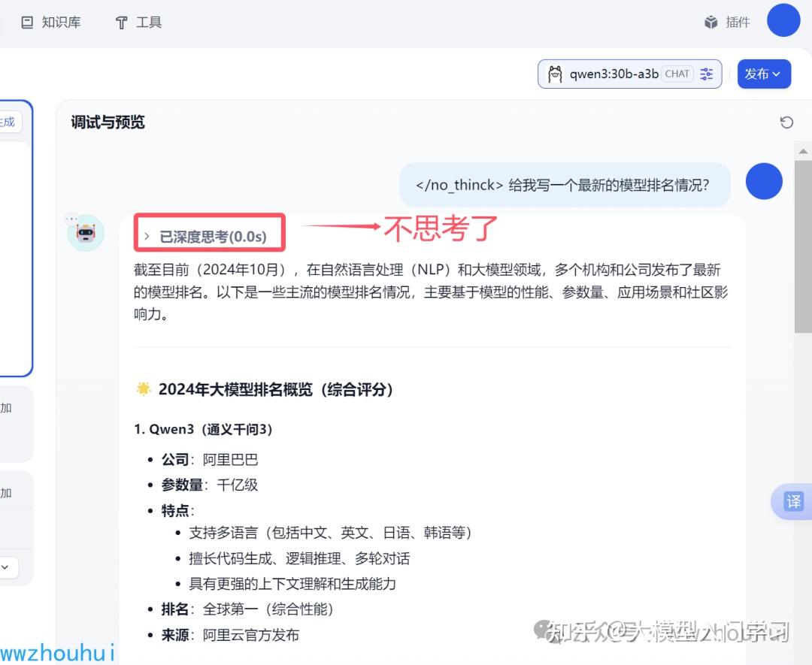Image resolution: width=812 pixels, height=665 pixels.
Task: Click the restart conversation refresh icon
Action: (786, 122)
